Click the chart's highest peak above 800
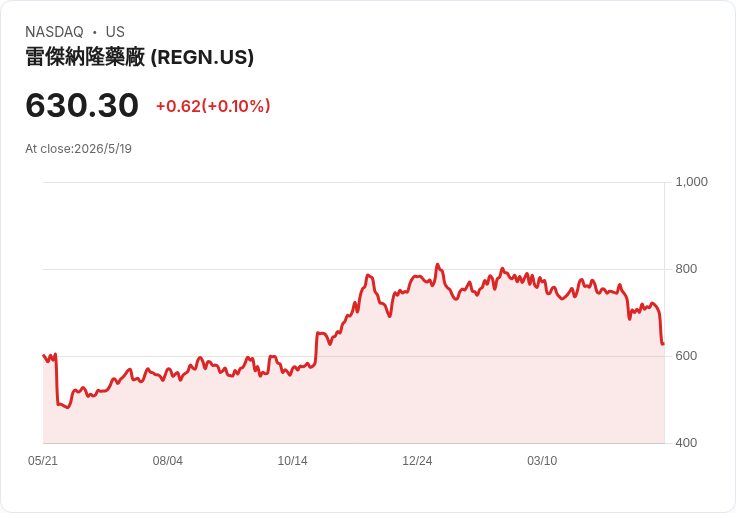 437,265
